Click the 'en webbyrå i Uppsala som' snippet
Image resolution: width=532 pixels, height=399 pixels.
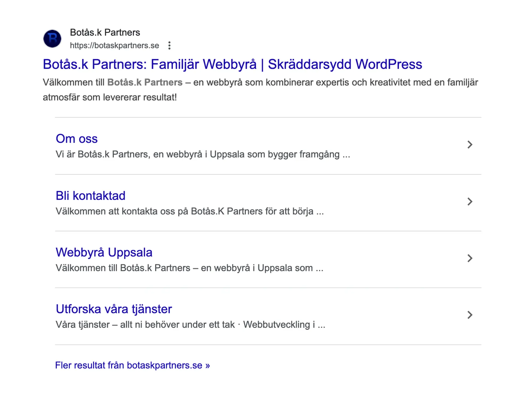pyautogui.click(x=189, y=268)
